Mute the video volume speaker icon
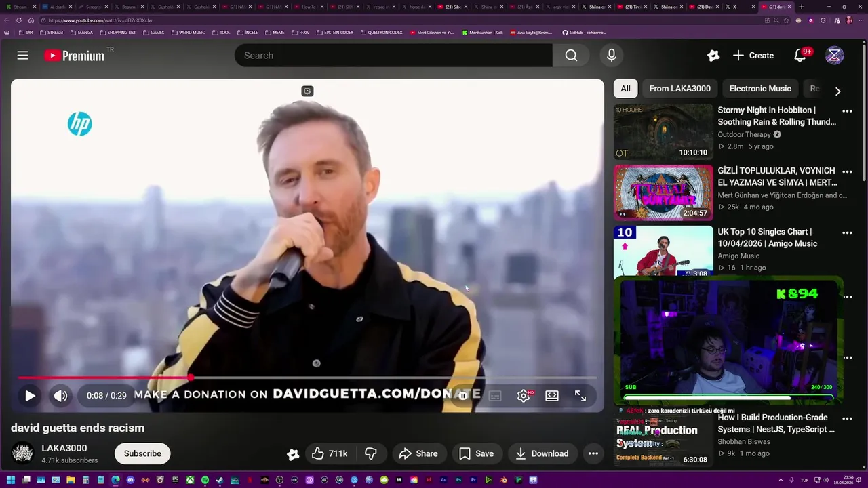 (x=60, y=396)
